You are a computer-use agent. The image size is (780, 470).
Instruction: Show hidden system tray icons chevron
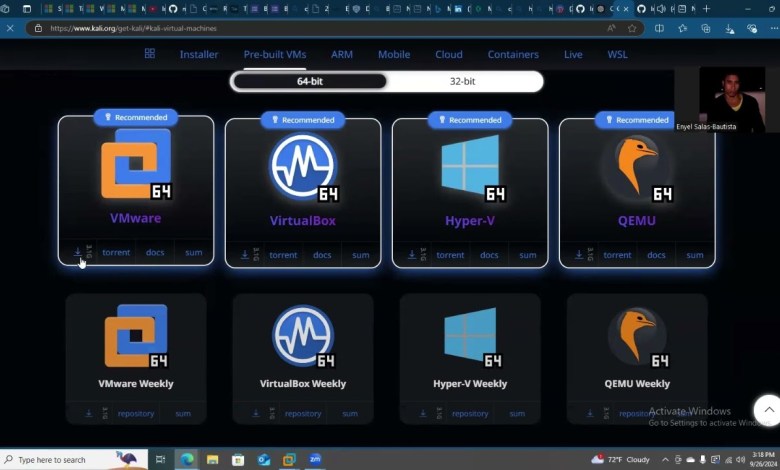click(x=665, y=460)
